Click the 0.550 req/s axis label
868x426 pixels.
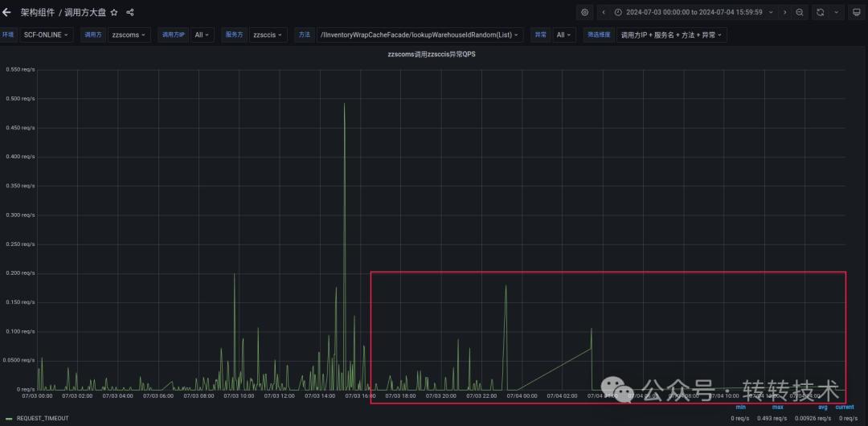point(20,70)
